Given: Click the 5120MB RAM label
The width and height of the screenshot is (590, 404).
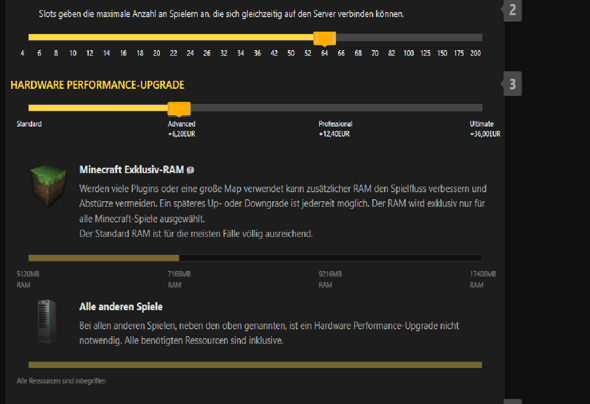Looking at the screenshot, I should pyautogui.click(x=28, y=279).
